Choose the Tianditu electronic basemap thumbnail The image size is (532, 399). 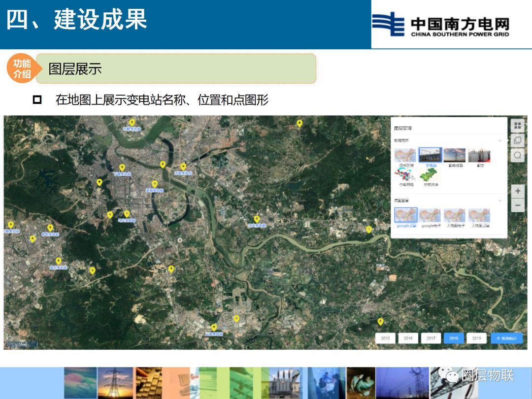pyautogui.click(x=455, y=215)
